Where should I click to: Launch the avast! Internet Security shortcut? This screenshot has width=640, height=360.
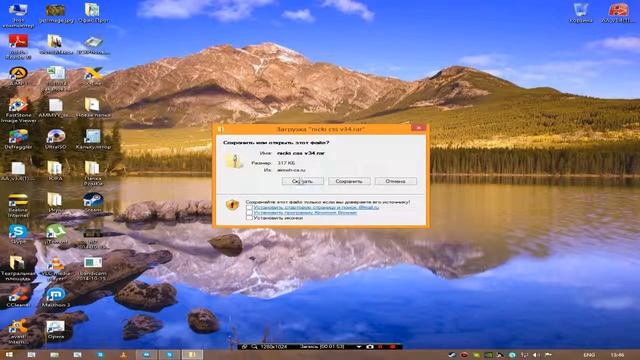[18, 331]
